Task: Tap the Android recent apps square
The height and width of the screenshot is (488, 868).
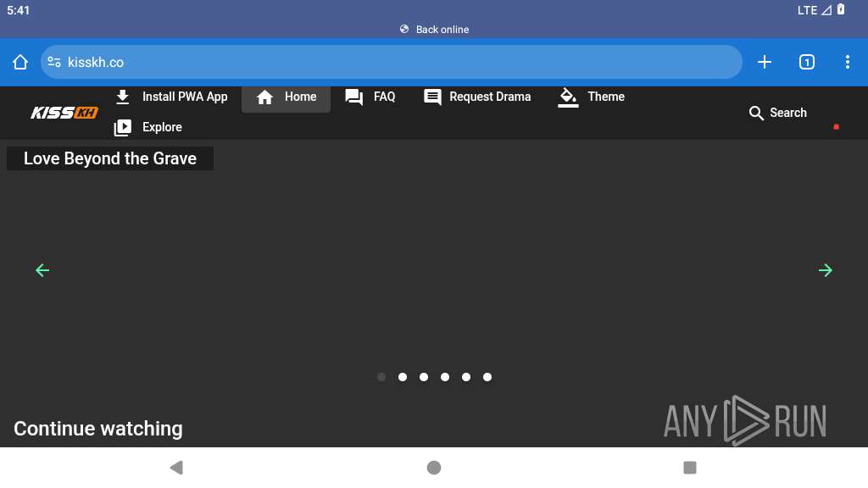Action: 690,468
